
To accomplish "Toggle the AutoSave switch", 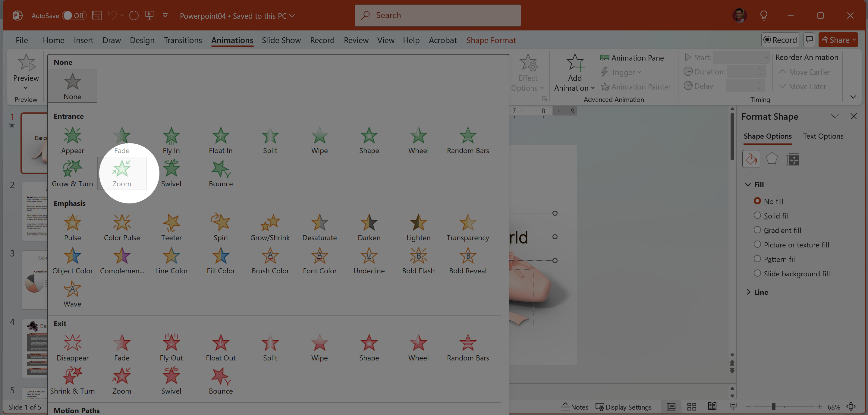I will pyautogui.click(x=74, y=15).
